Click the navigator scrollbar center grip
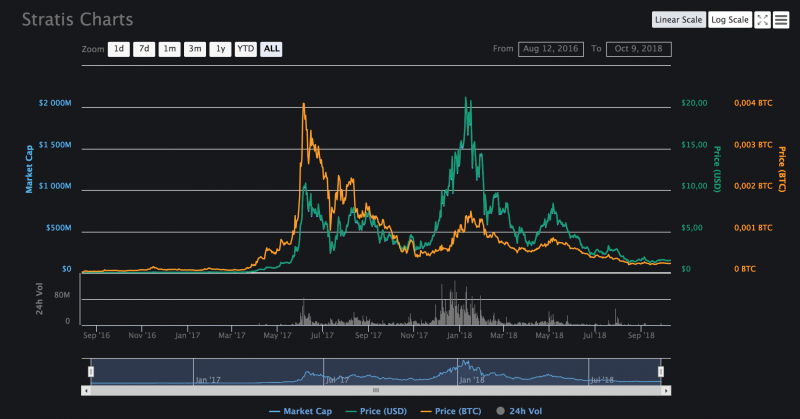Screen dimensions: 800x419 (376, 390)
